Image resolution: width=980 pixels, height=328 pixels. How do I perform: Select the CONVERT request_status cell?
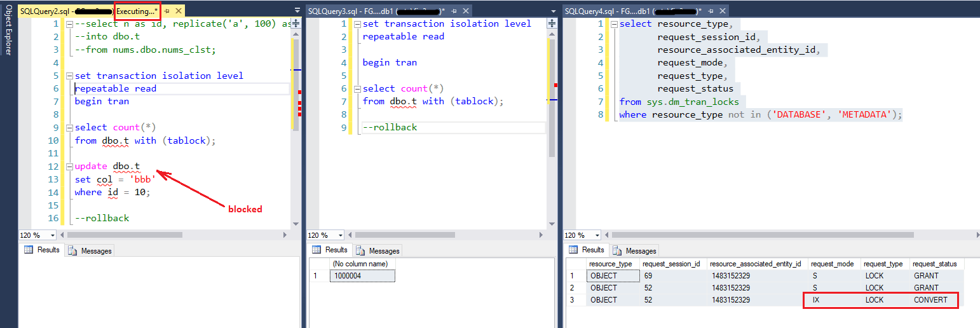pos(937,300)
